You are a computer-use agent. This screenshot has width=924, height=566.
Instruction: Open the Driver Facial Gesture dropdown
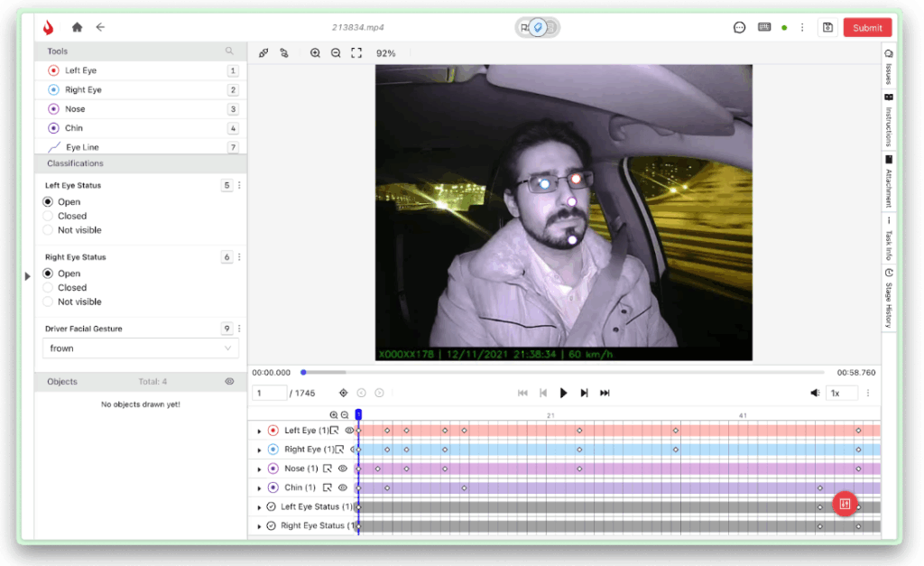(x=140, y=348)
